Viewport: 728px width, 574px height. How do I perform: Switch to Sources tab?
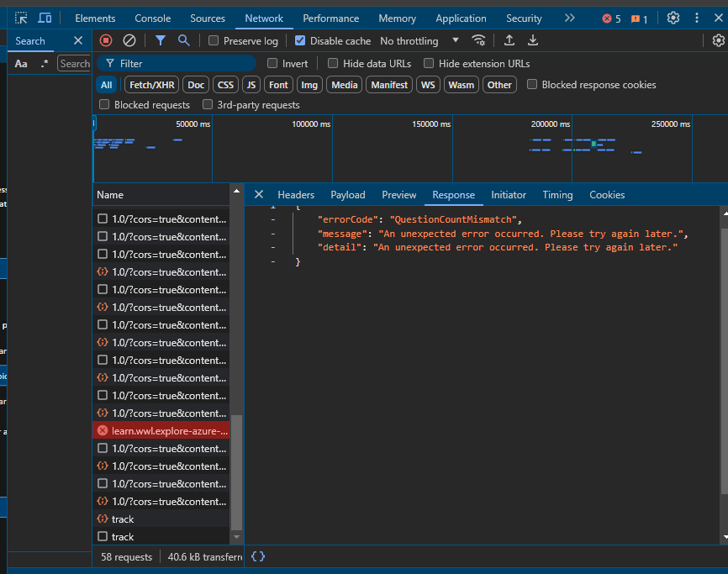(208, 18)
